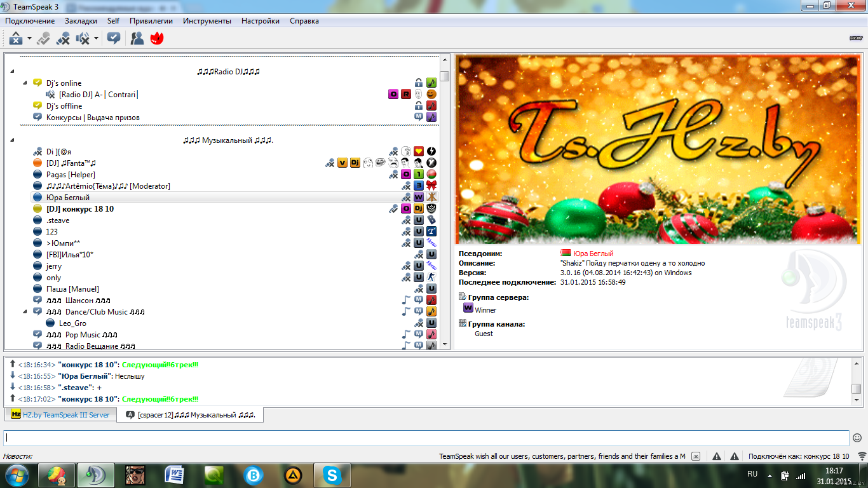Click the green music note icon on Dj's online

click(x=431, y=83)
